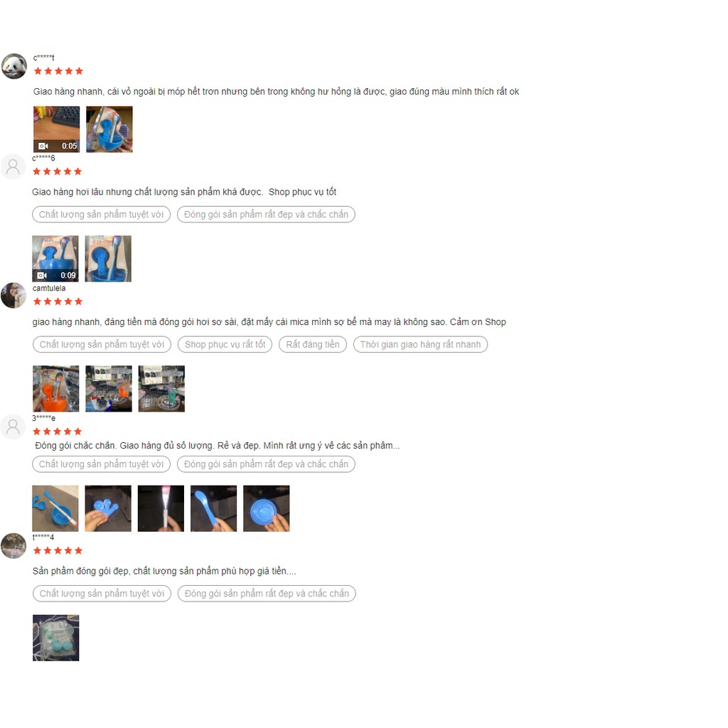Open orange bowl photo in camtulela's review

pos(55,389)
